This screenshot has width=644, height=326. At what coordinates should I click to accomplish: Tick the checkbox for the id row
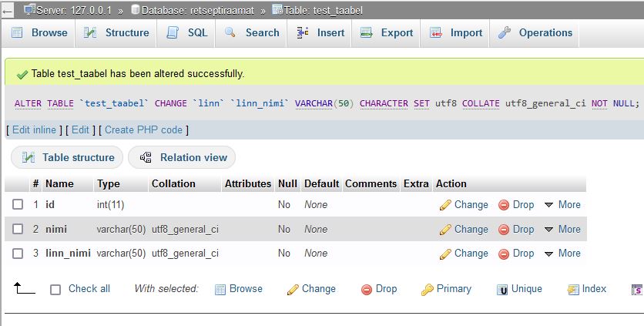(x=18, y=205)
